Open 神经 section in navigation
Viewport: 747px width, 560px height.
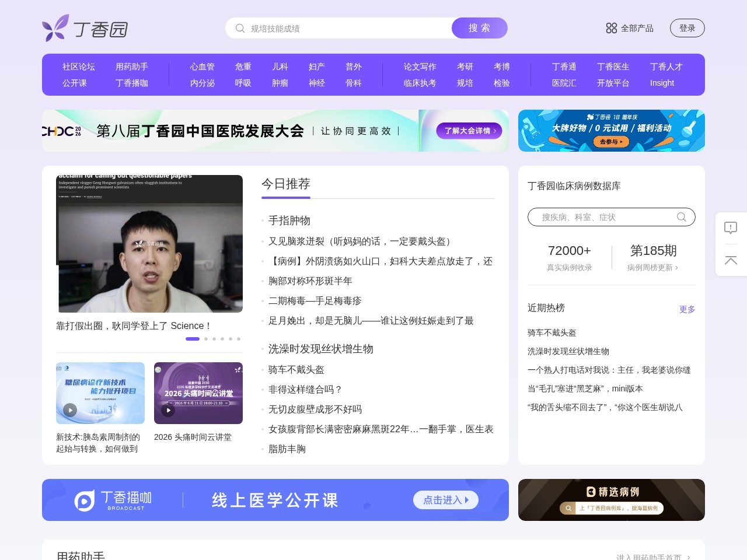point(317,83)
